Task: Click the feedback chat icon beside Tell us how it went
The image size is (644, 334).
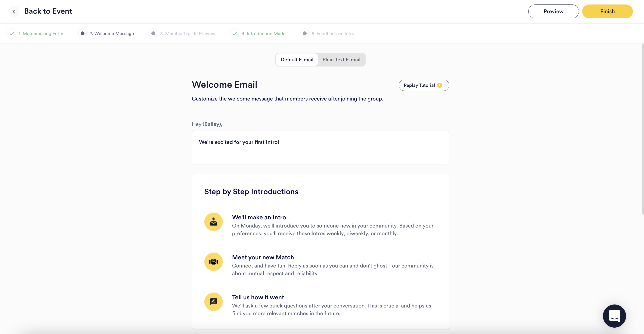Action: pos(214,302)
